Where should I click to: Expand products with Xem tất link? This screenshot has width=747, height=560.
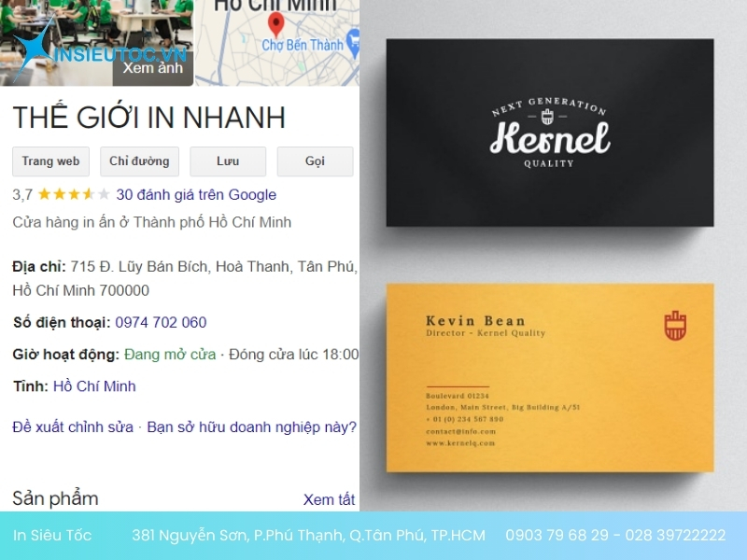pos(329,499)
